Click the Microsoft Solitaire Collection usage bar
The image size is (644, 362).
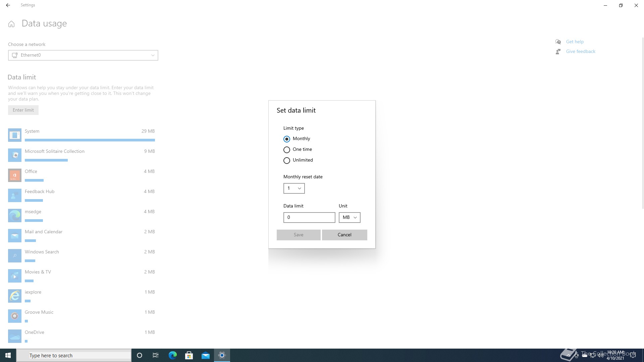pos(46,160)
